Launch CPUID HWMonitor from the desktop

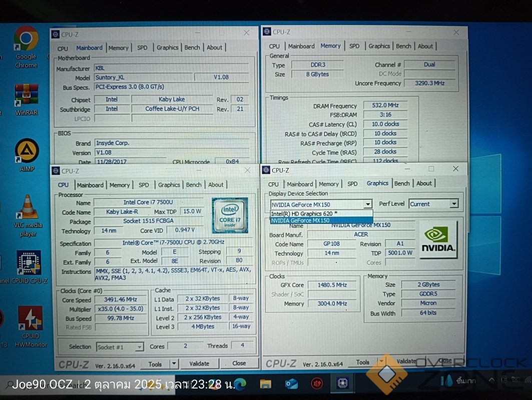click(31, 327)
